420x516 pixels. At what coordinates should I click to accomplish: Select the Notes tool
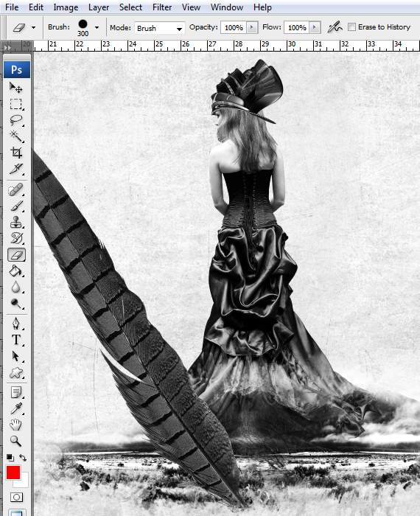(15, 392)
